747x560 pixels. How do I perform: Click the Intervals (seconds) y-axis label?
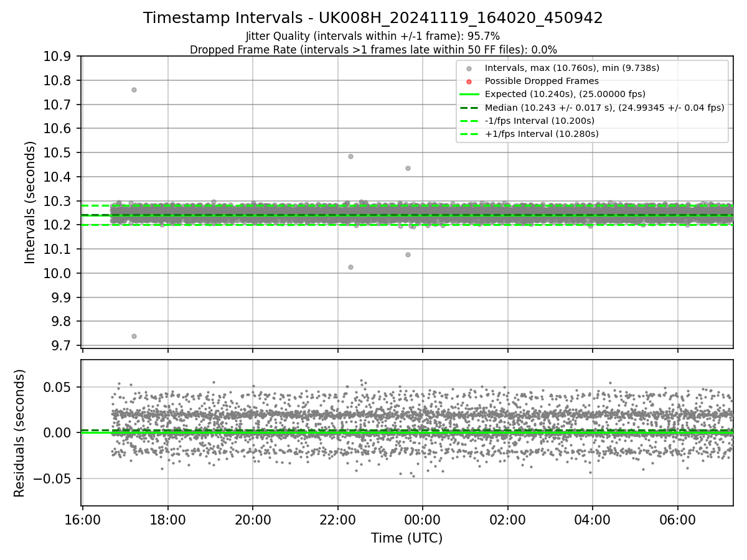tap(31, 202)
